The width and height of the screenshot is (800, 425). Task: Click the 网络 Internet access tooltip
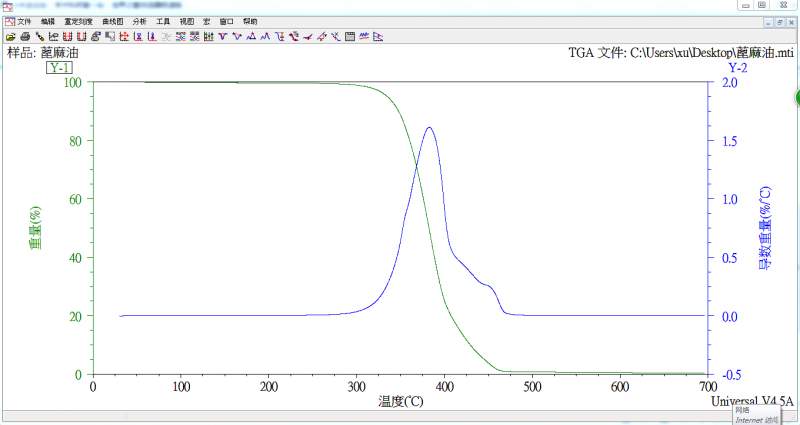757,415
